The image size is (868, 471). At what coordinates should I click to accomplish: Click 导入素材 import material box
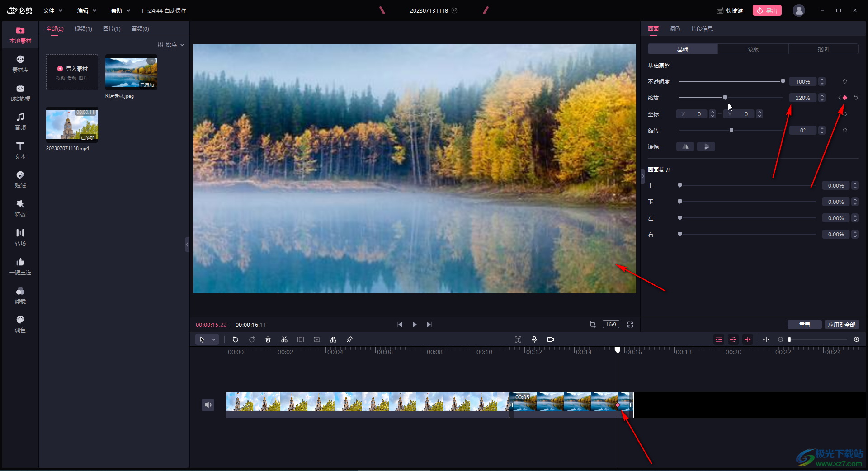click(x=72, y=72)
